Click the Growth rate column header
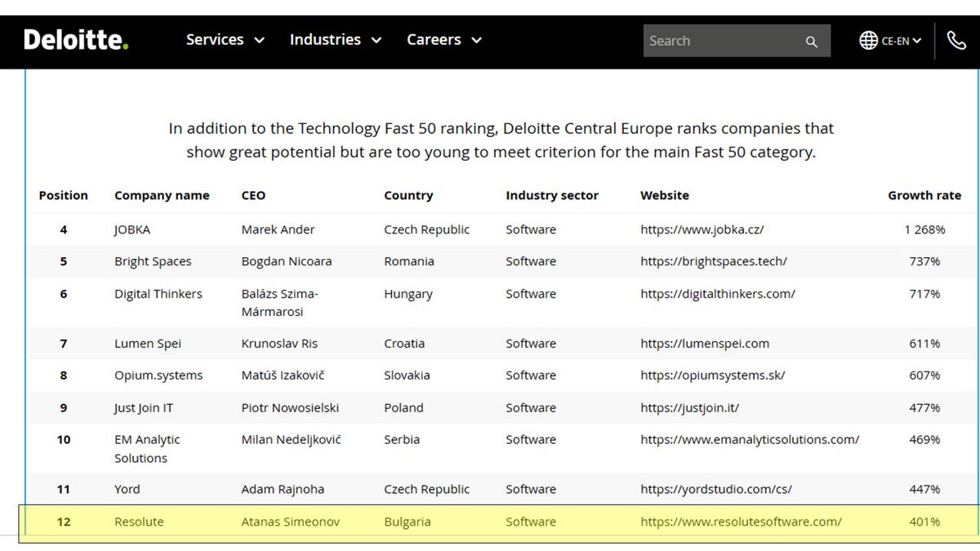This screenshot has height=551, width=980. (924, 196)
